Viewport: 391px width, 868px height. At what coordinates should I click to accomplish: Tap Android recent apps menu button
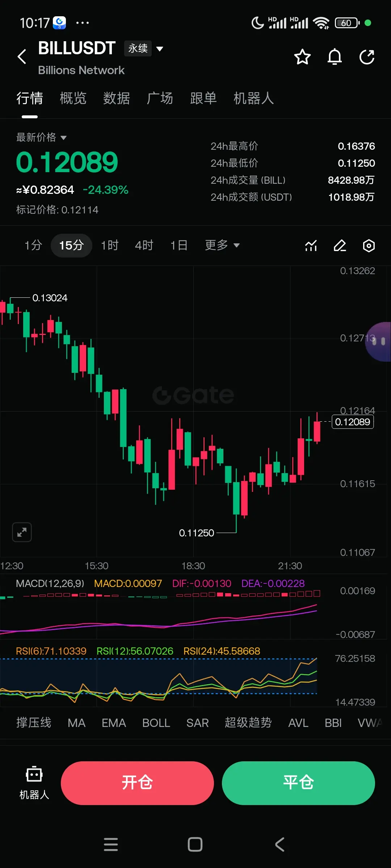pos(111,844)
